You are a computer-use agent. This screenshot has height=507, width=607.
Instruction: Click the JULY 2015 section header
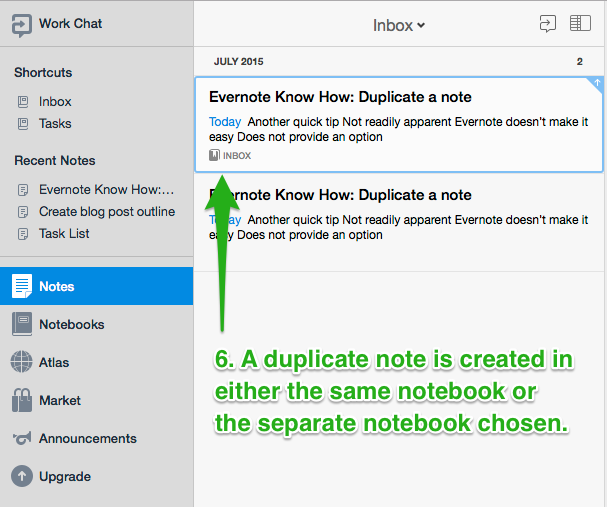click(238, 62)
